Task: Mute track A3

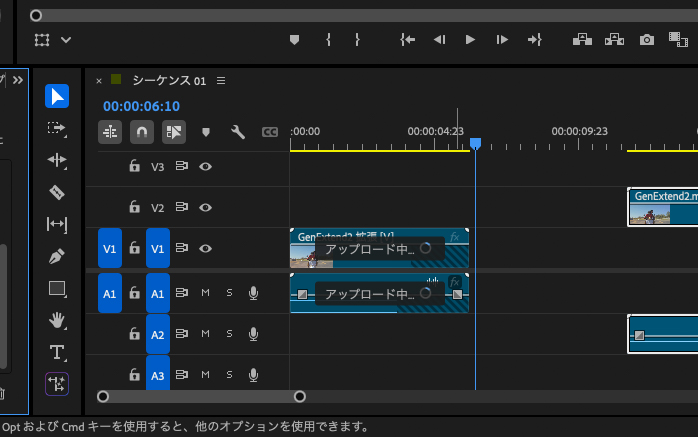Action: click(205, 375)
